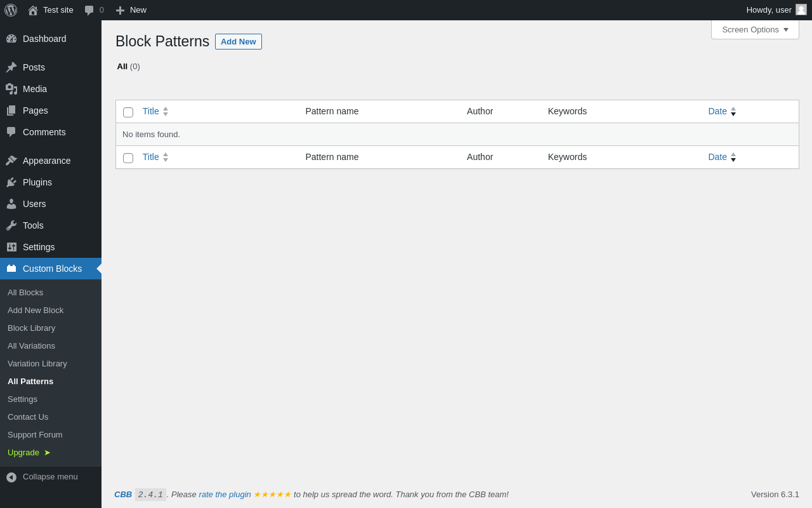Open All Blocks submenu item
Screen dimensions: 812x508
coord(25,293)
